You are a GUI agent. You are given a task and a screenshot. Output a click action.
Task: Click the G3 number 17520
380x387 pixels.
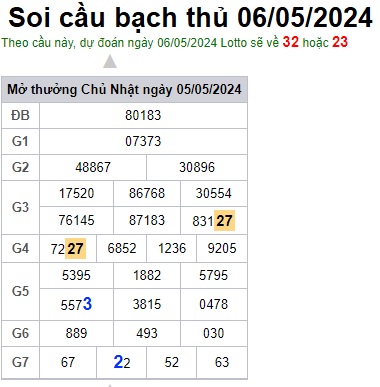(77, 193)
